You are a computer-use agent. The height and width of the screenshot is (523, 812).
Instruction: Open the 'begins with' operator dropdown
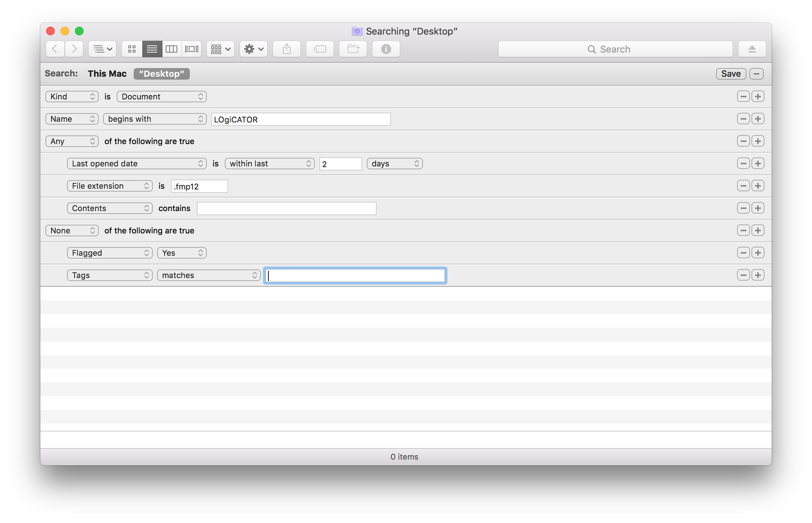tap(155, 119)
